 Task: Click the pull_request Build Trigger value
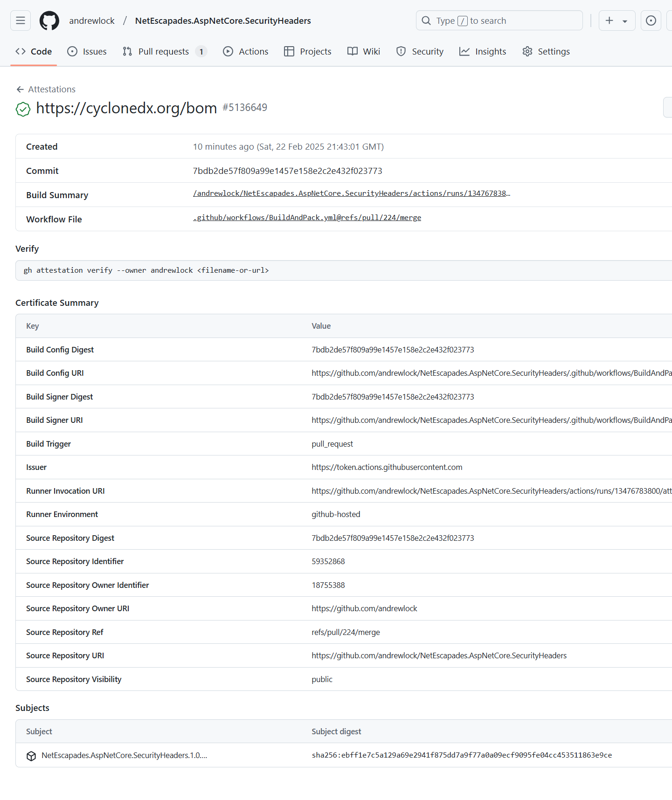(333, 444)
